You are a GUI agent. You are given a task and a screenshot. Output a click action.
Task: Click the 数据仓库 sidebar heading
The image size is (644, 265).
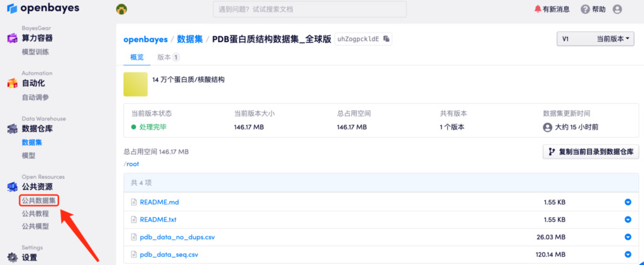pos(37,128)
